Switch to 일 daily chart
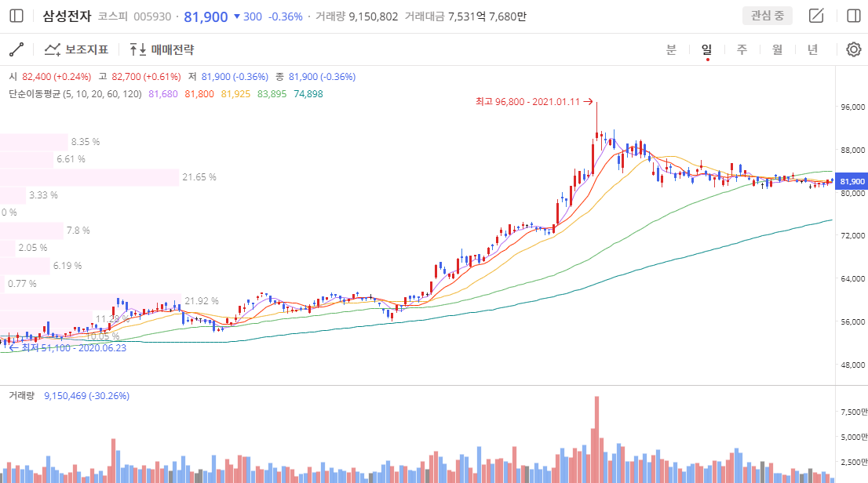This screenshot has height=483, width=868. 706,49
